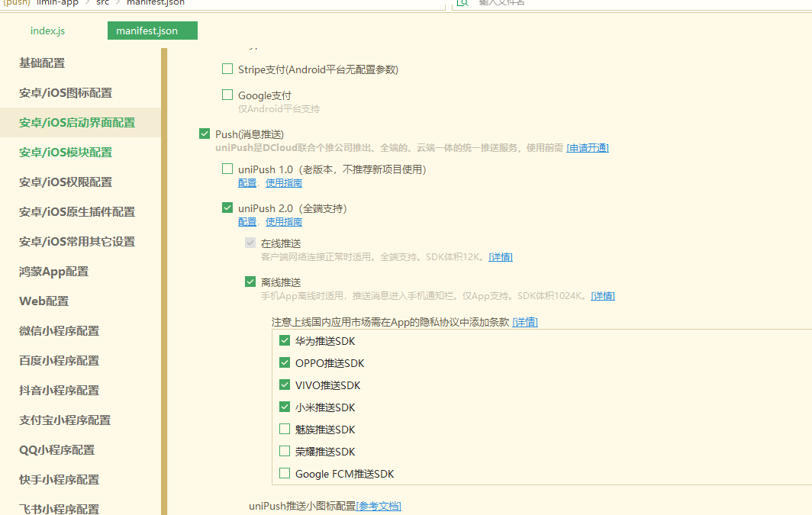812x515 pixels.
Task: Open 基础配置 in the sidebar
Action: pyautogui.click(x=42, y=63)
